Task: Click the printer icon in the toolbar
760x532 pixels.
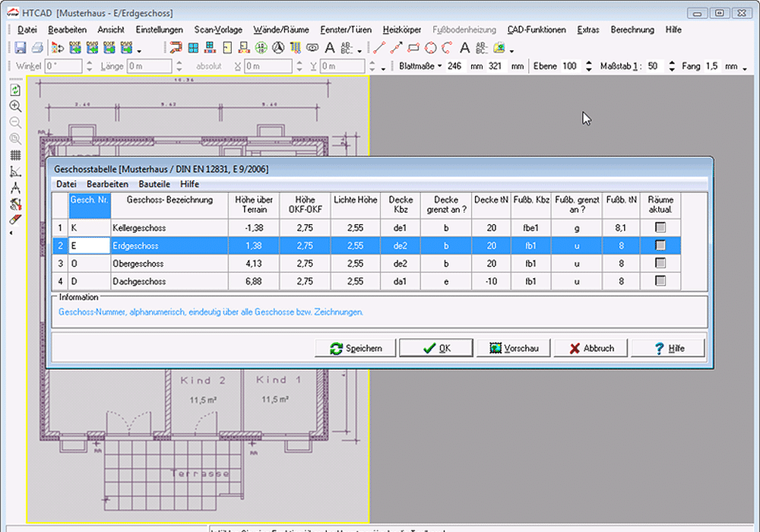Action: tap(37, 47)
